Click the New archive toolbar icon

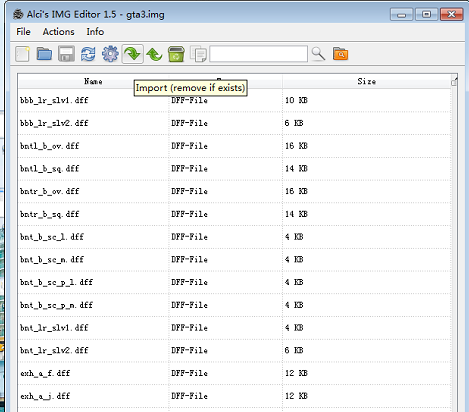(22, 54)
